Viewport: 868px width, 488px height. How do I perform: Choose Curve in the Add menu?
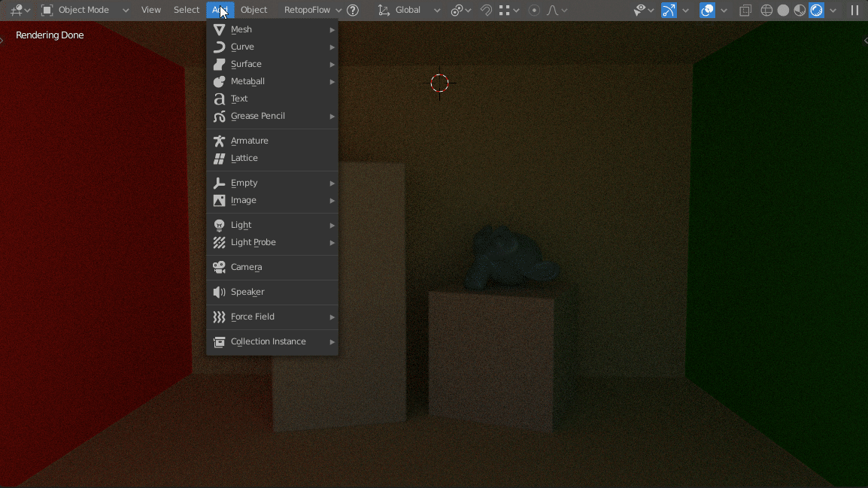(x=272, y=47)
